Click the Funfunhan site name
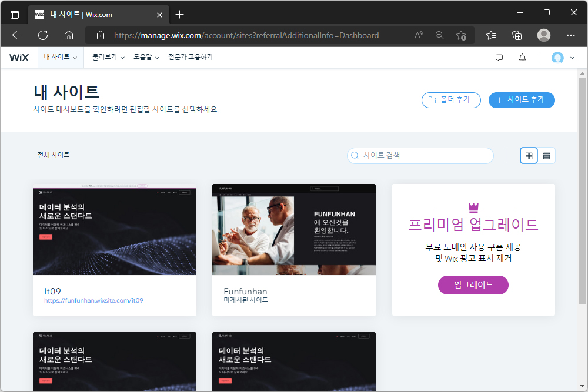Viewport: 588px width, 392px height. coord(246,291)
